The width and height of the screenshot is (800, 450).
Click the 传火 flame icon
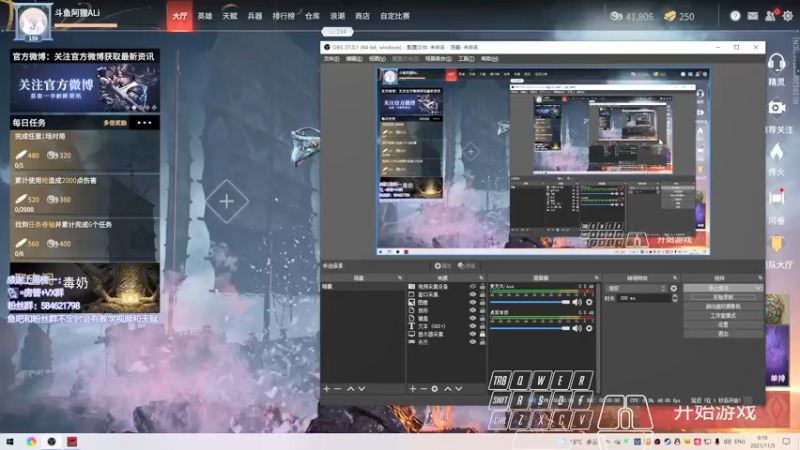coord(777,152)
